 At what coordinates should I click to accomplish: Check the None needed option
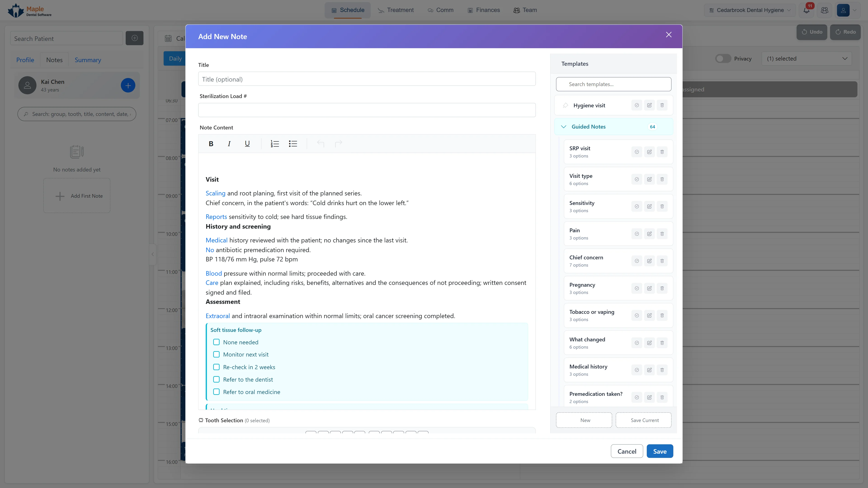point(216,342)
